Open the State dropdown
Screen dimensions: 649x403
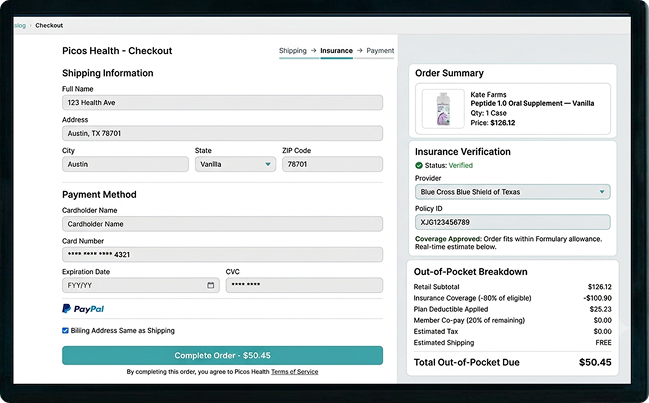pos(235,164)
